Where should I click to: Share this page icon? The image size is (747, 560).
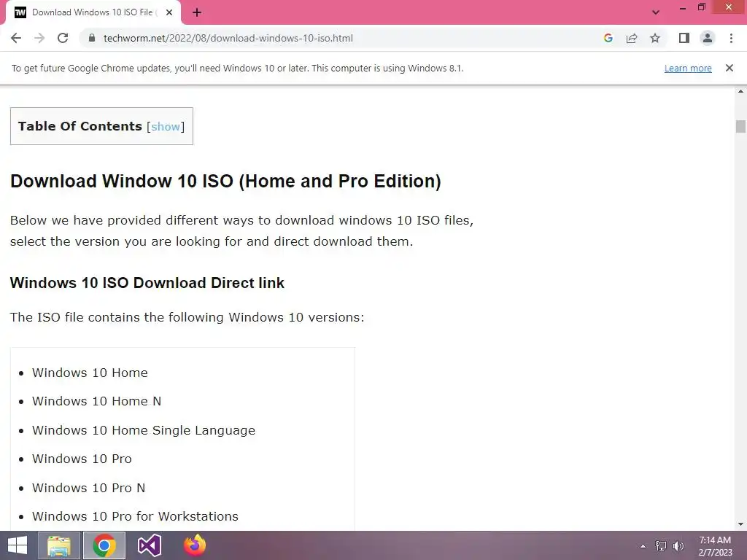632,38
